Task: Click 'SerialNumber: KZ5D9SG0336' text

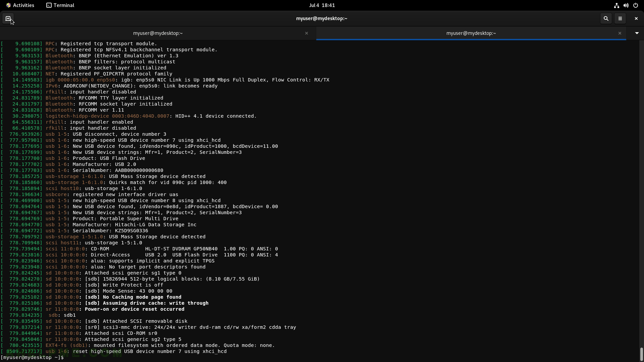Action: click(110, 231)
